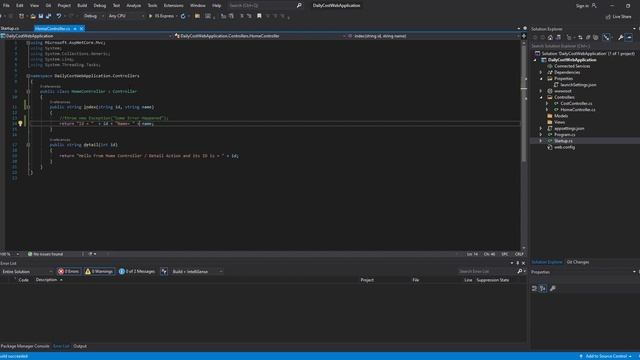Viewport: 640px width, 360px height.
Task: Select Connected Services in Solution Explorer
Action: pyautogui.click(x=572, y=66)
